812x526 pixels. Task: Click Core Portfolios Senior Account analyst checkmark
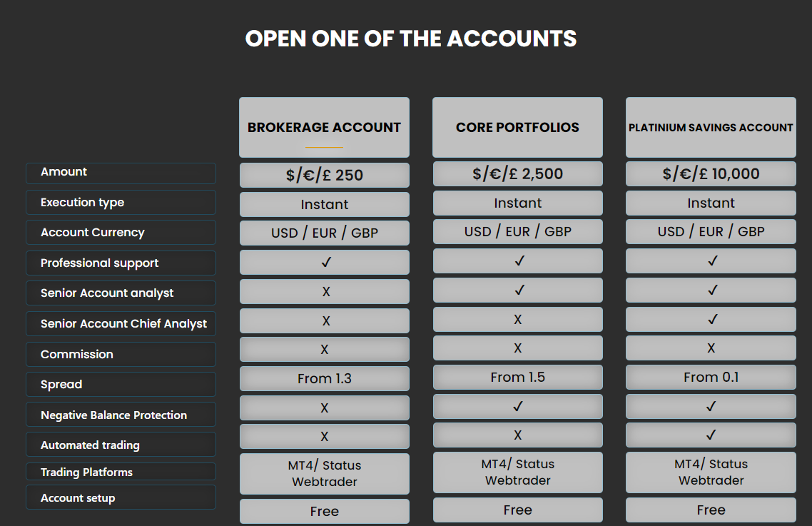517,290
